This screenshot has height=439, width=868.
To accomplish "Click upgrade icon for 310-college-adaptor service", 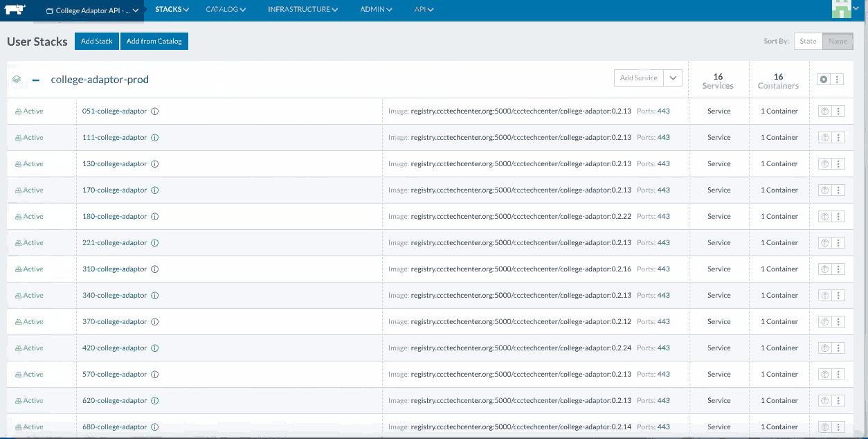I will (x=824, y=269).
